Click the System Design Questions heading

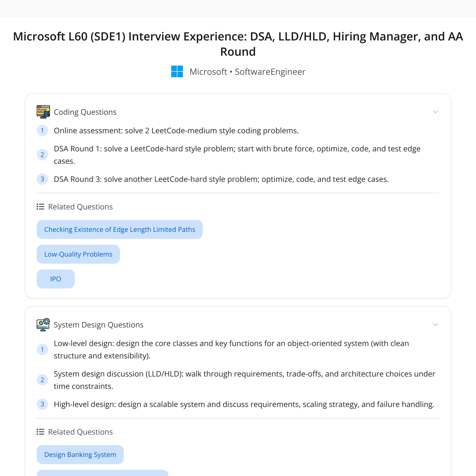click(x=99, y=325)
